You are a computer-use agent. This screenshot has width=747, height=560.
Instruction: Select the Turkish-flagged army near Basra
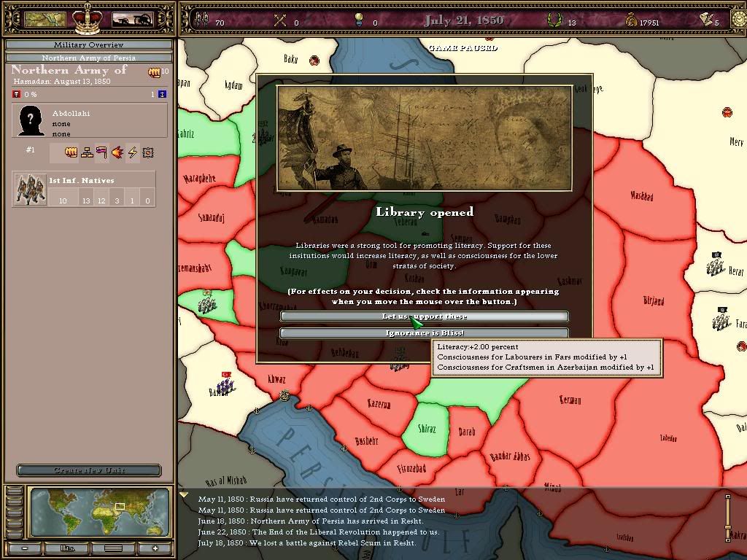[226, 384]
